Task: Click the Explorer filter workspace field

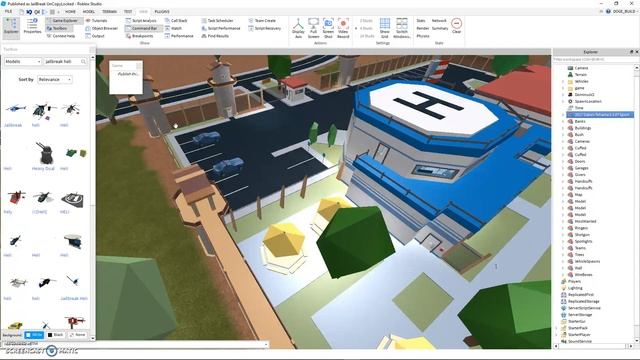Action: (593, 60)
